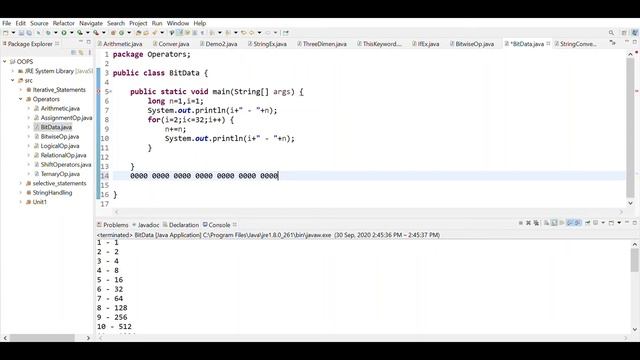The height and width of the screenshot is (360, 640).
Task: Maximize the Console view
Action: [635, 223]
